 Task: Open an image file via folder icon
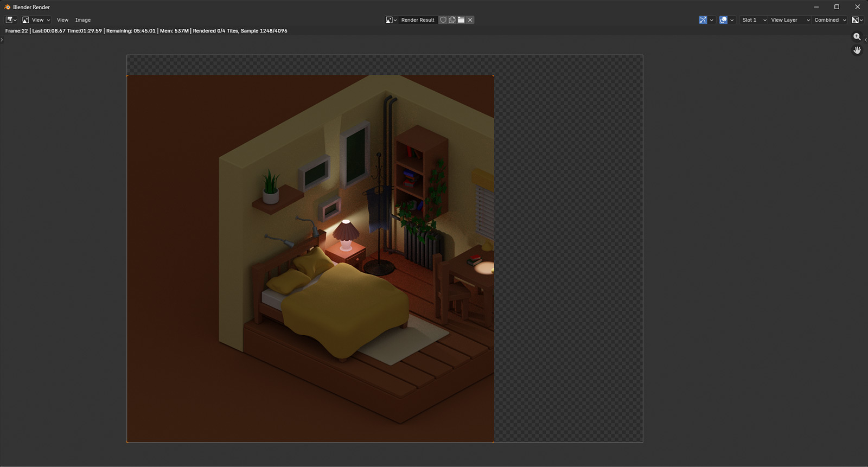[461, 20]
